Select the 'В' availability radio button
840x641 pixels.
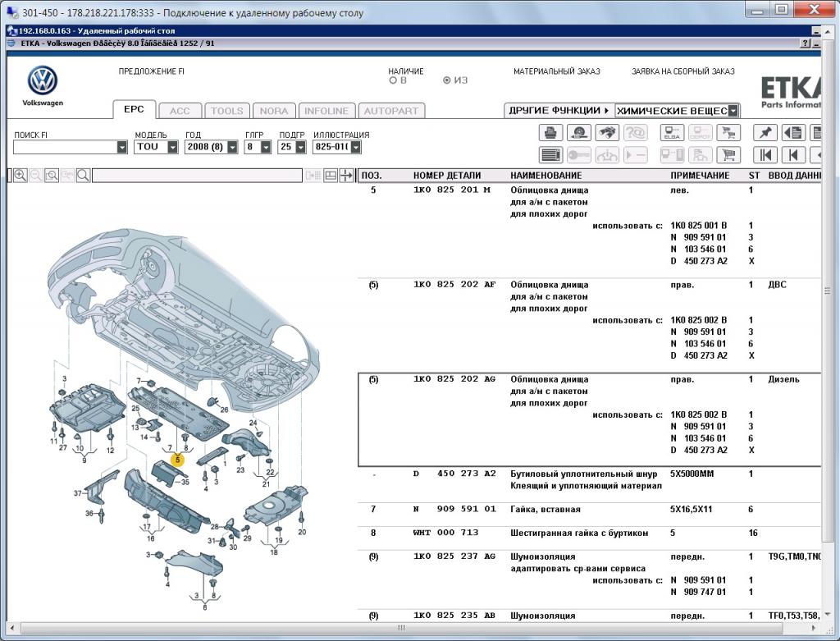(x=393, y=80)
